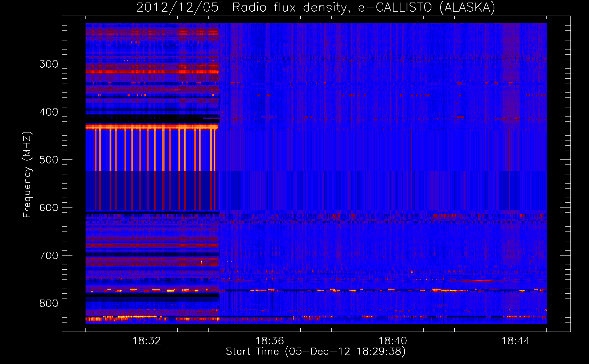The width and height of the screenshot is (589, 364).
Task: Click the 700 frequency tick label
Action: pos(49,256)
